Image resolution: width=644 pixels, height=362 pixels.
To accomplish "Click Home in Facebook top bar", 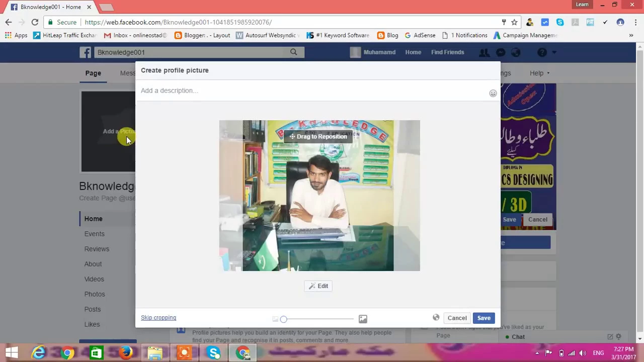I will point(413,52).
